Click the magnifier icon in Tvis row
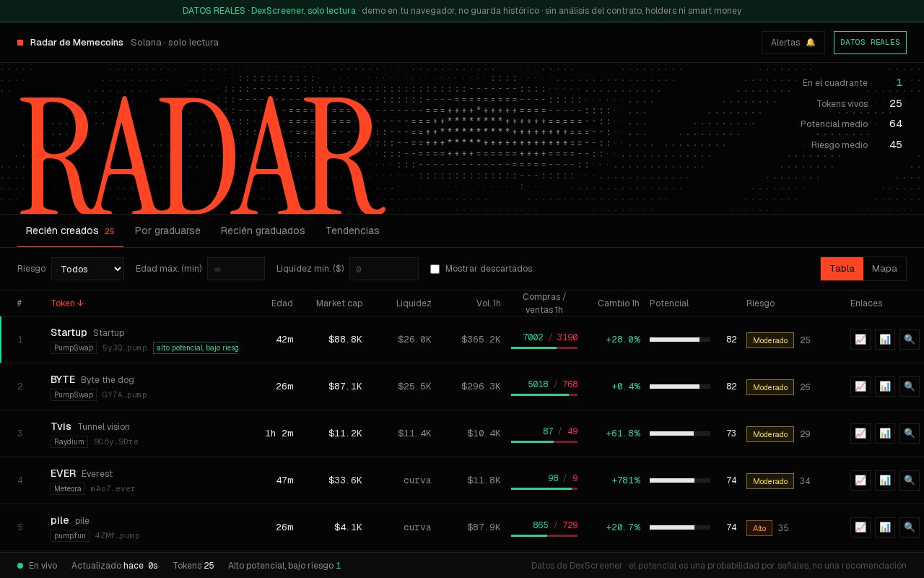 (x=910, y=433)
